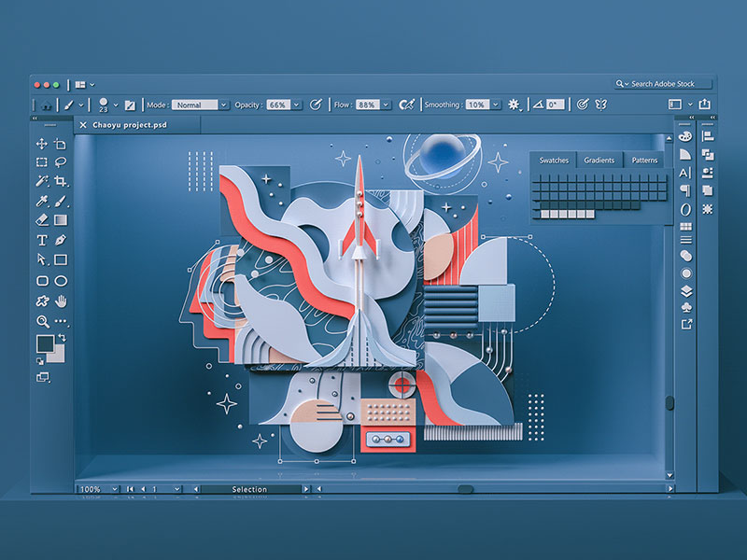Open the Patterns tab
Screen dimensions: 747x560
tap(644, 161)
